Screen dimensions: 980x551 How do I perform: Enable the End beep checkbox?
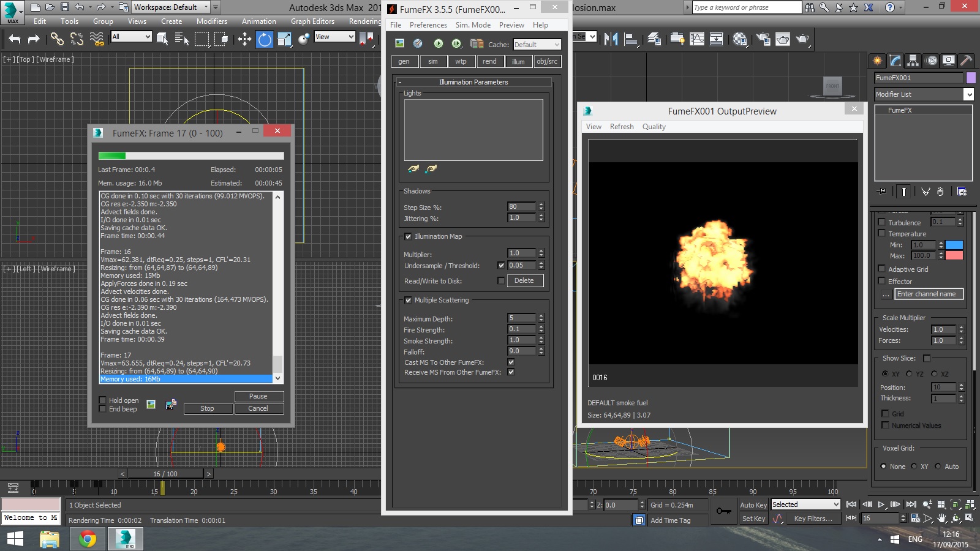(x=103, y=409)
